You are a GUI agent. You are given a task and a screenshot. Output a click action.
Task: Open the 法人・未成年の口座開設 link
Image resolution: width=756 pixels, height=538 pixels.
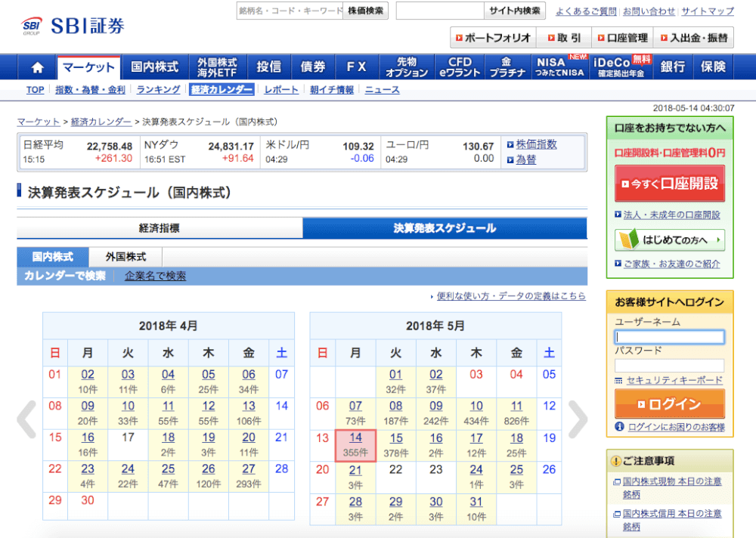click(671, 215)
